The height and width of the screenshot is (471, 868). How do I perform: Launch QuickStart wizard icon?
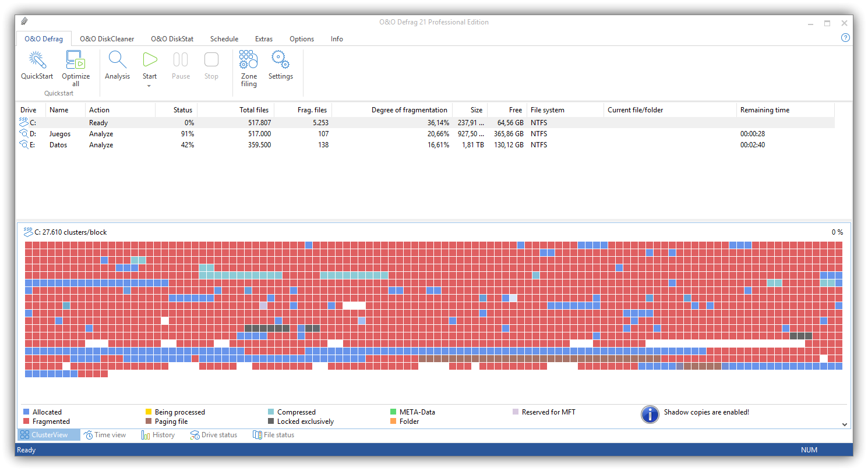(x=37, y=60)
